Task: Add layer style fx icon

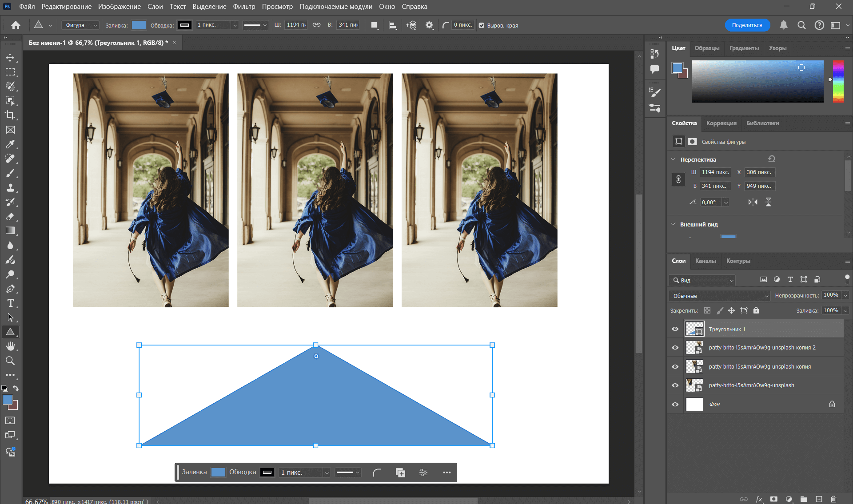Action: coord(759,499)
